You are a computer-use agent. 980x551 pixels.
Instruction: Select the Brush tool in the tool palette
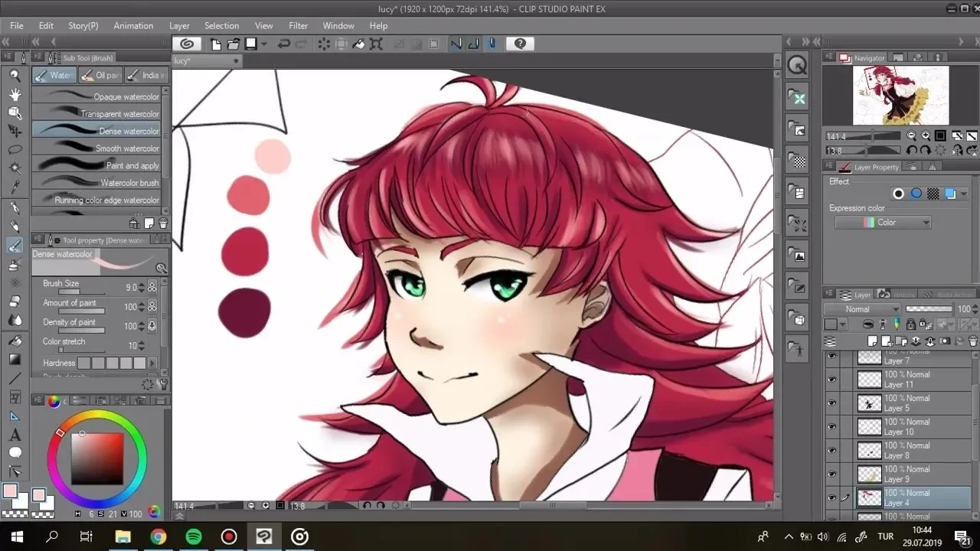[15, 246]
